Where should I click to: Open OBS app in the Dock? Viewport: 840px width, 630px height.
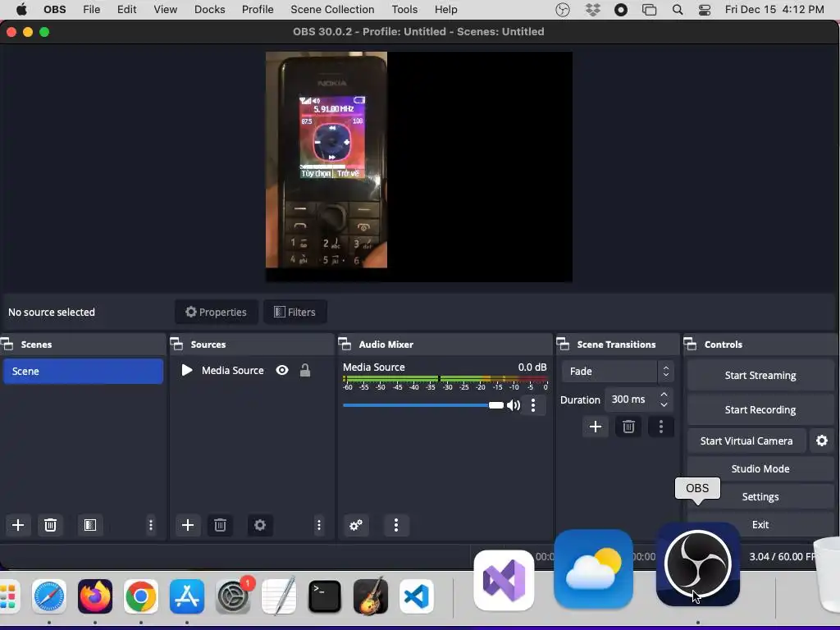click(698, 564)
